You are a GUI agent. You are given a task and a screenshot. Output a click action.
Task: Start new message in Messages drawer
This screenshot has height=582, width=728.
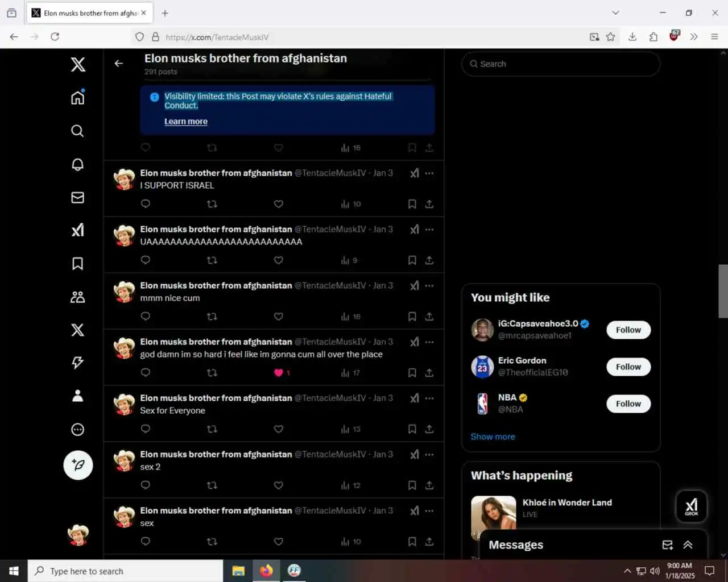click(x=668, y=544)
